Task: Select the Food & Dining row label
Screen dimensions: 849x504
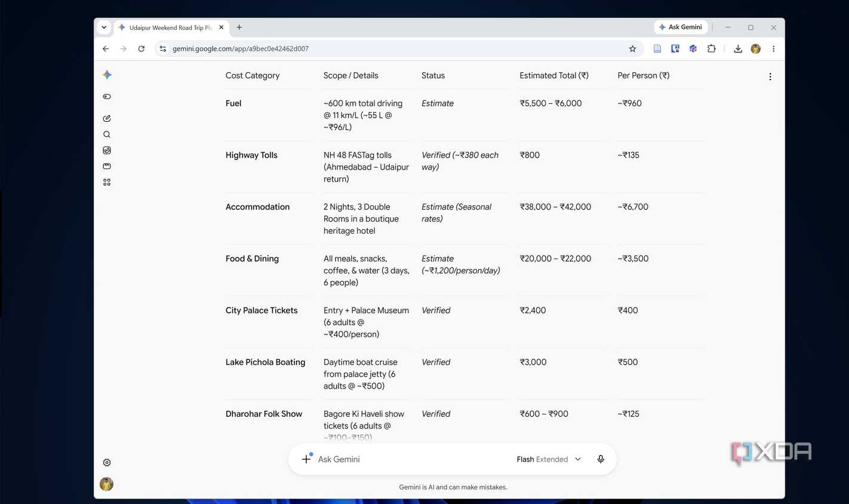Action: (x=252, y=259)
